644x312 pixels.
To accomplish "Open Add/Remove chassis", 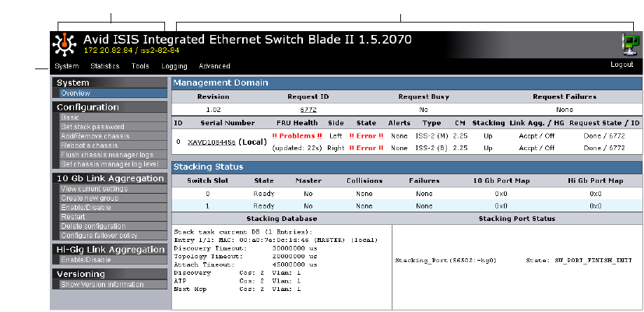I will [113, 136].
